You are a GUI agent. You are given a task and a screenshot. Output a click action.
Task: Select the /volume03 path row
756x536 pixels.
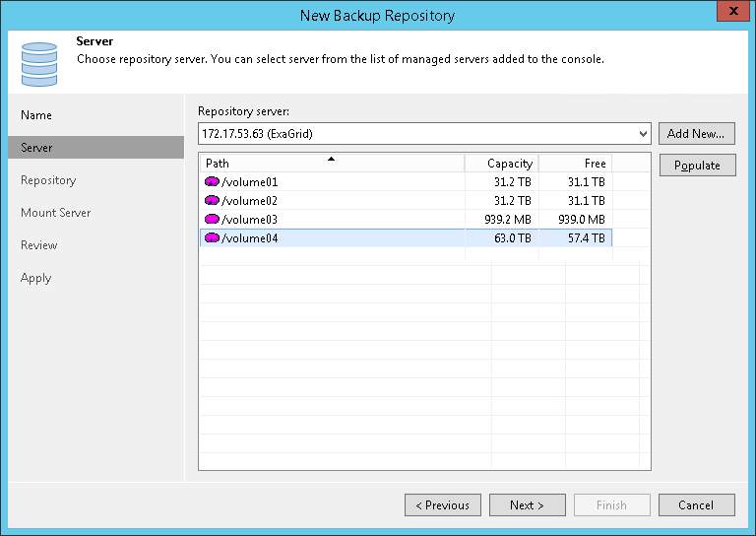[406, 219]
